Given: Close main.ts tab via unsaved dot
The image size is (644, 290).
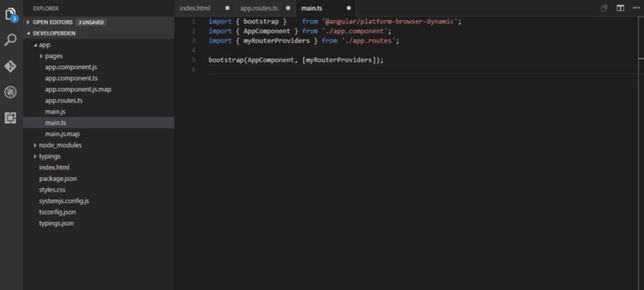Looking at the screenshot, I should pyautogui.click(x=349, y=8).
